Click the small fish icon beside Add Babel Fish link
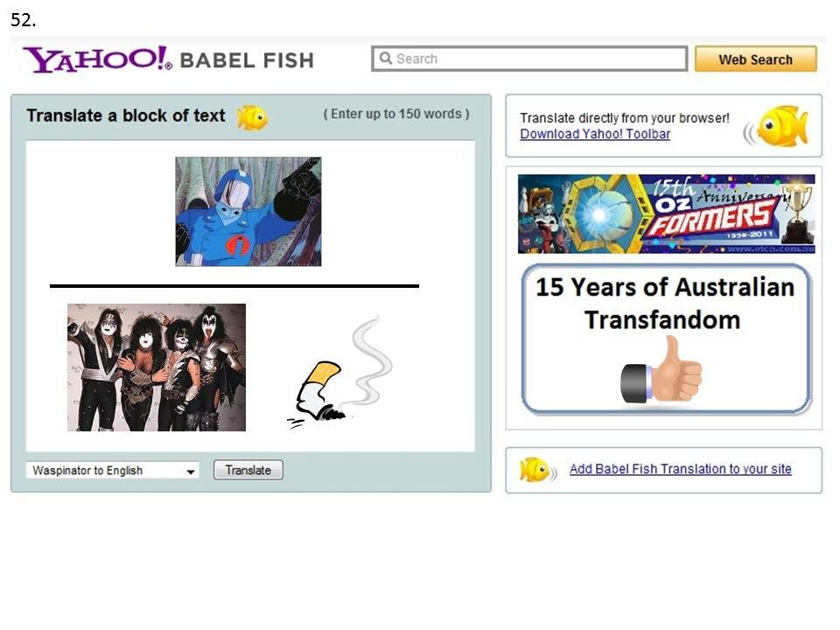840x630 pixels. click(x=538, y=470)
